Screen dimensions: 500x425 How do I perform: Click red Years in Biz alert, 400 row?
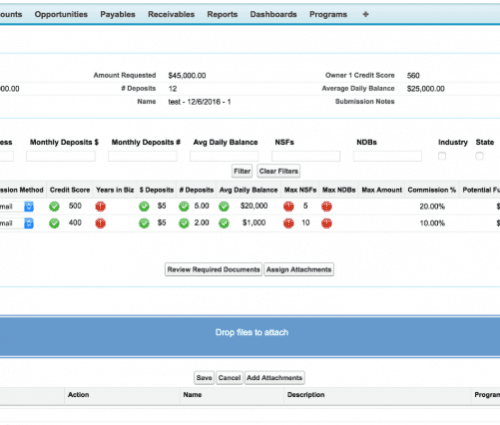pos(100,223)
